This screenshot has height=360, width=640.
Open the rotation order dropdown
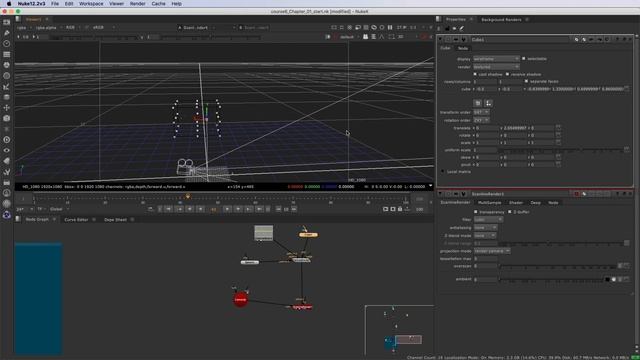(x=481, y=120)
